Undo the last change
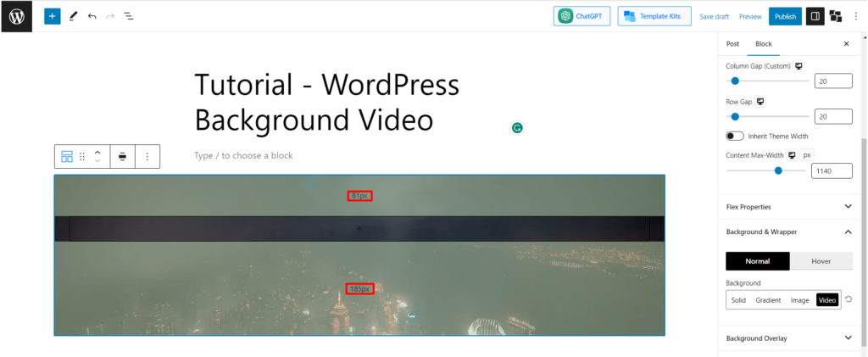 [x=92, y=16]
